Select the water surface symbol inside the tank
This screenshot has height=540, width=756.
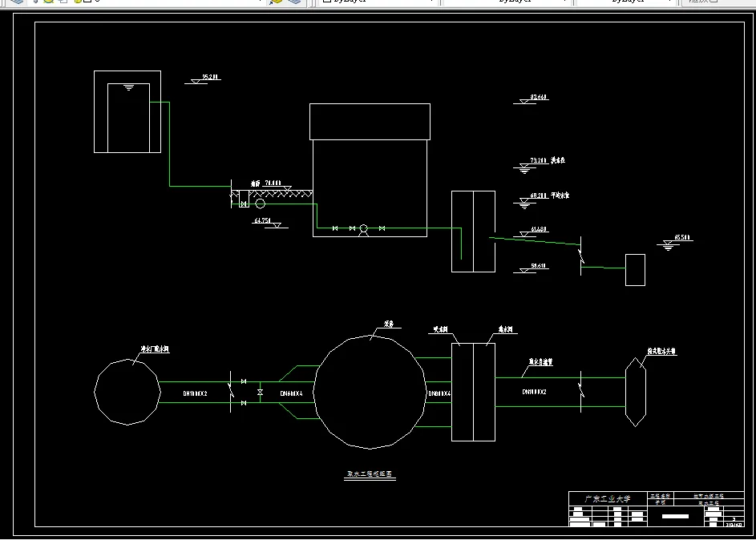click(129, 87)
